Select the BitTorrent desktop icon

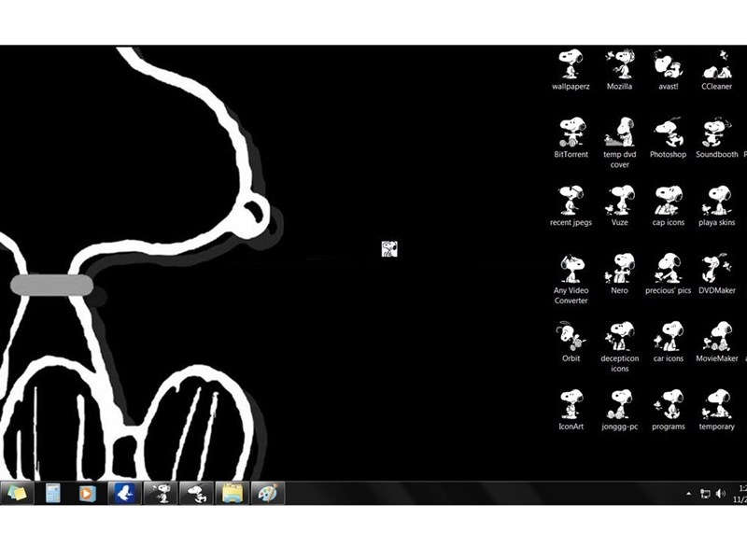tap(571, 137)
